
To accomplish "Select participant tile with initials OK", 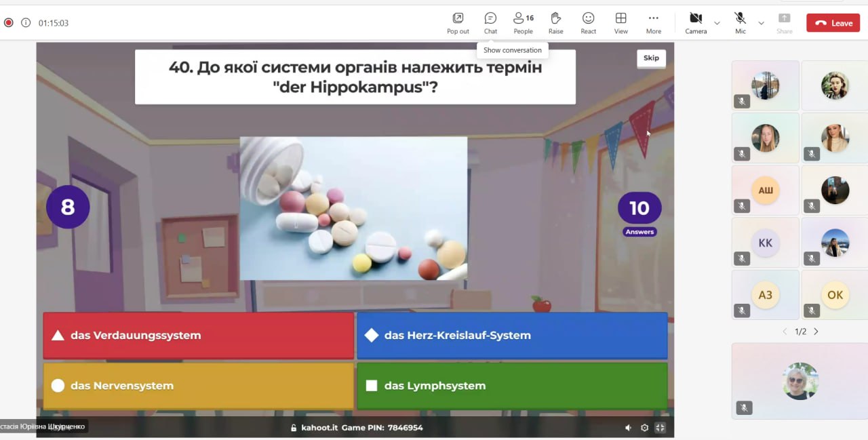I will click(835, 295).
